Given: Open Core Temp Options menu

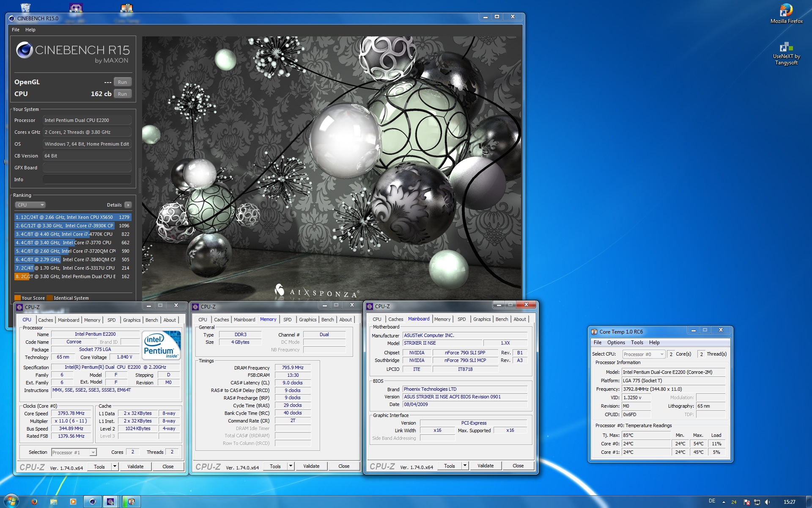Looking at the screenshot, I should point(616,342).
